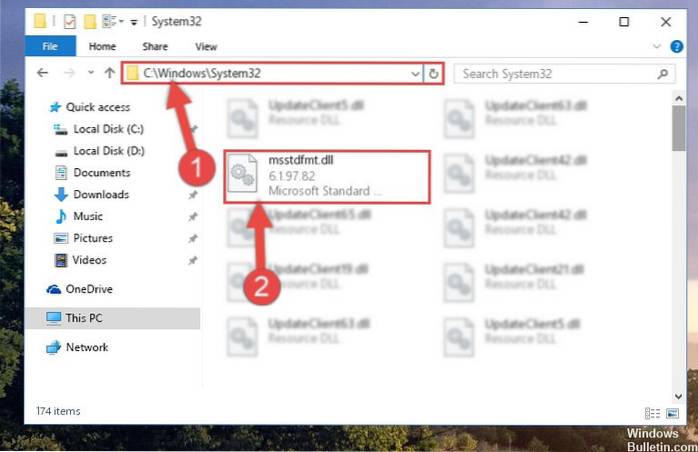
Task: Click the Back navigation arrow
Action: [42, 74]
